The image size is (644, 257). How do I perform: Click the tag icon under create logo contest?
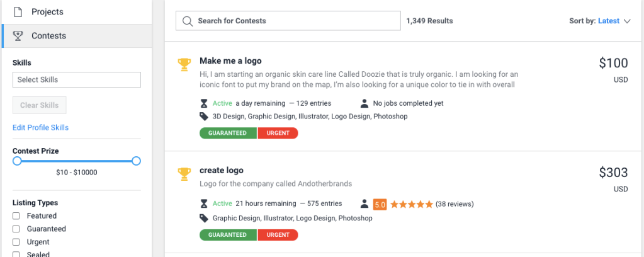(203, 218)
